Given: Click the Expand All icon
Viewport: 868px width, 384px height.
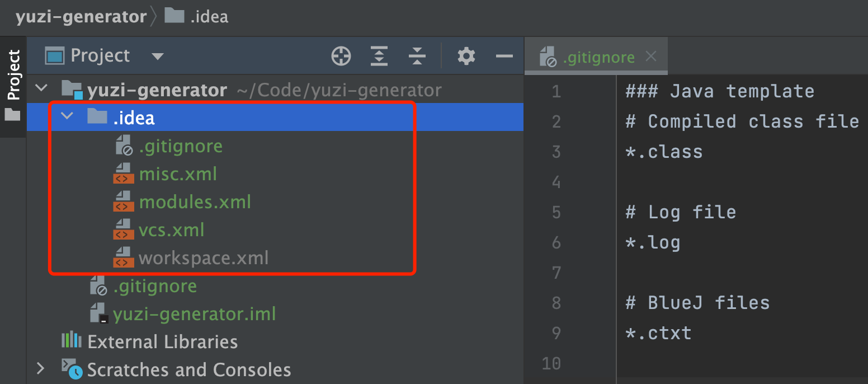Looking at the screenshot, I should coord(379,56).
